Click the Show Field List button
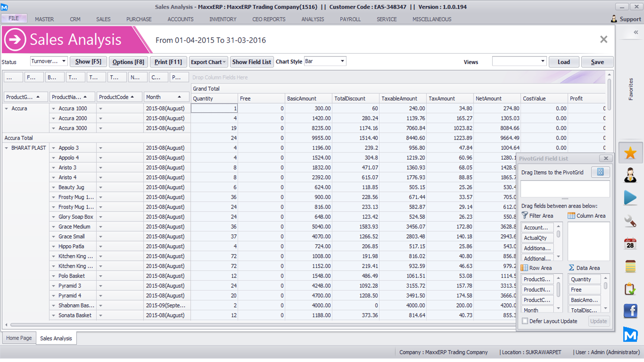 [252, 62]
